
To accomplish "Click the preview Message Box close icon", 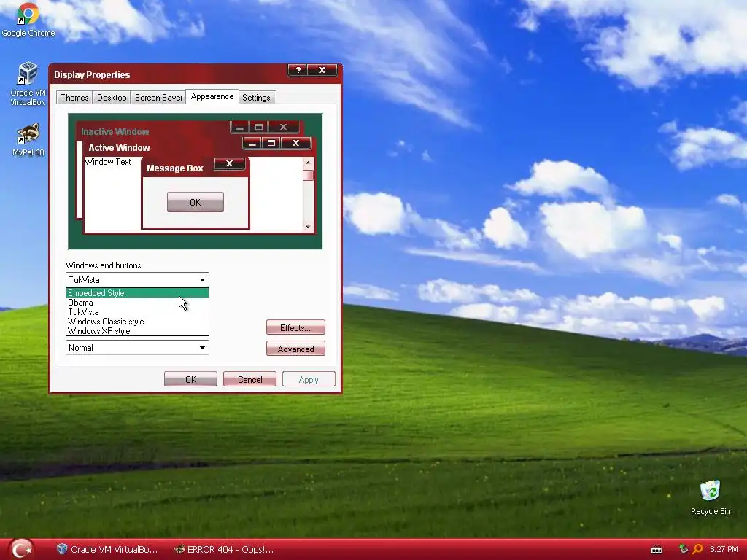I will [x=229, y=163].
